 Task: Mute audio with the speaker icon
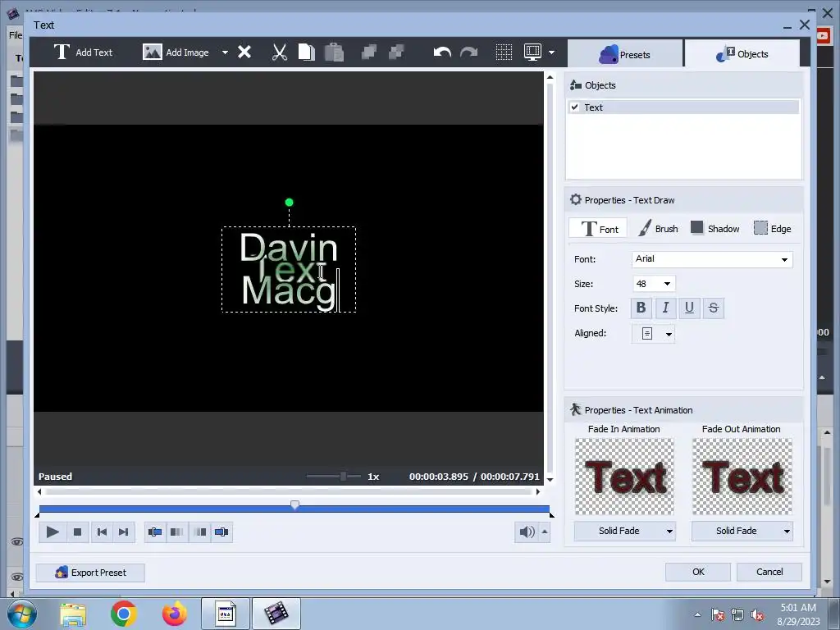527,532
